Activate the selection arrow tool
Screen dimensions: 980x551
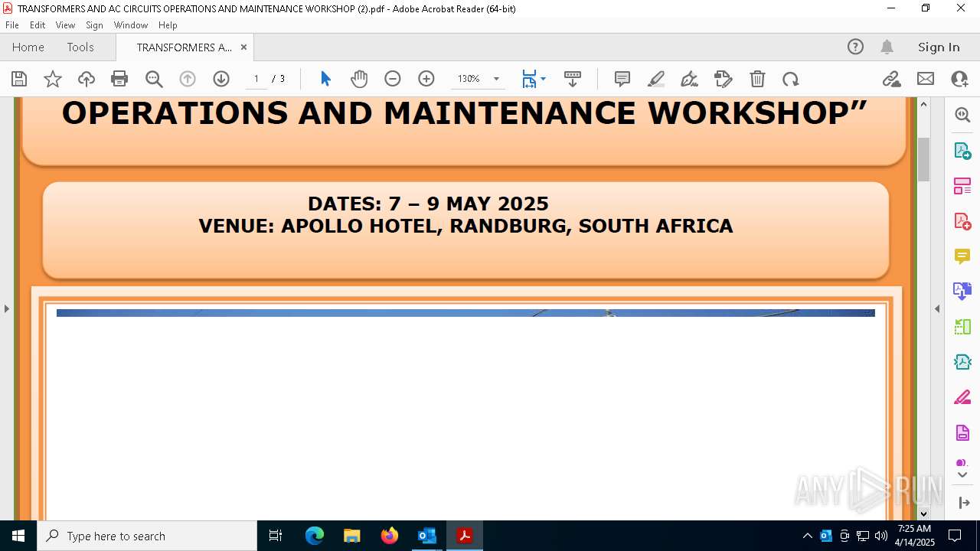325,79
